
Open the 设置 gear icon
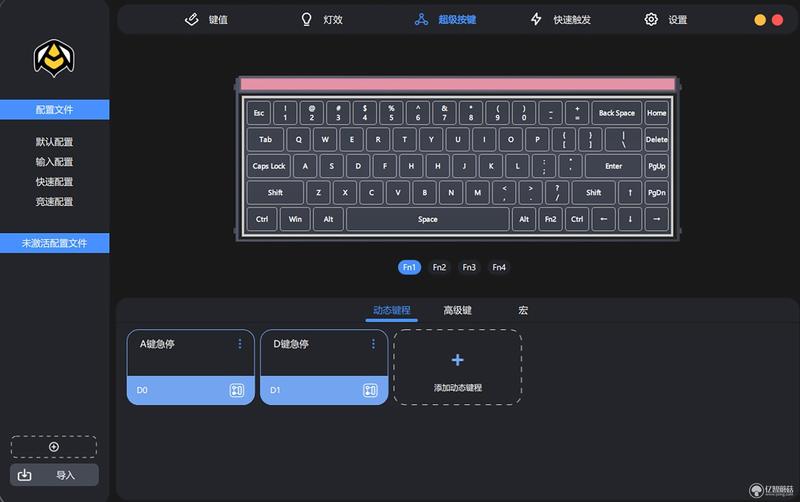click(651, 19)
